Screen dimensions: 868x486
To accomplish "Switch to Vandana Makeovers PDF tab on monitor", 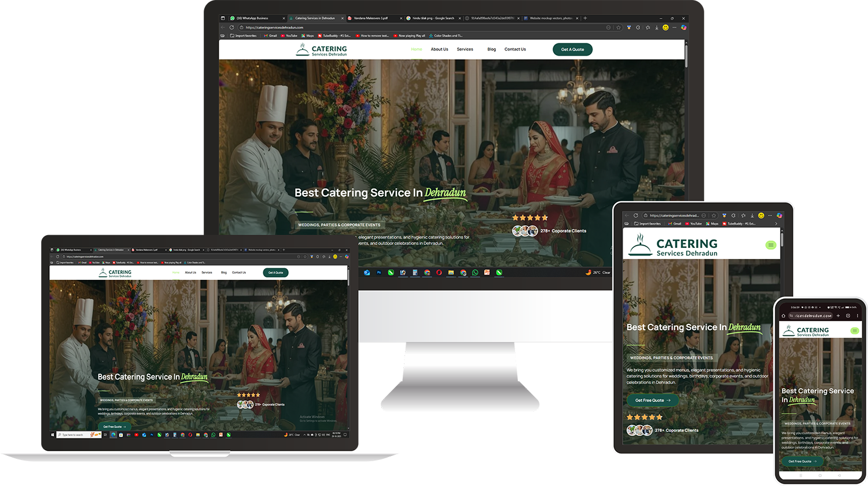I will tap(370, 18).
